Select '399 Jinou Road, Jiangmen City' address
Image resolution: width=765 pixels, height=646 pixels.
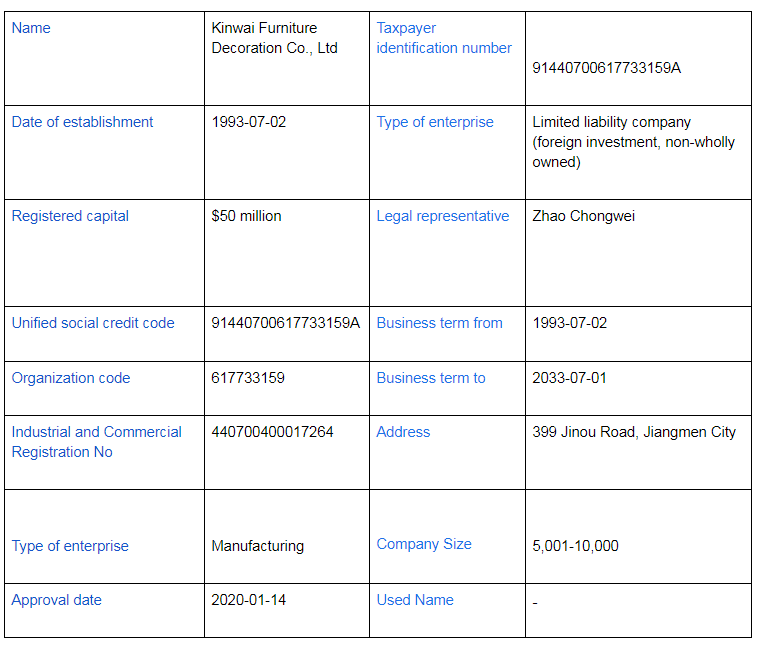point(634,432)
